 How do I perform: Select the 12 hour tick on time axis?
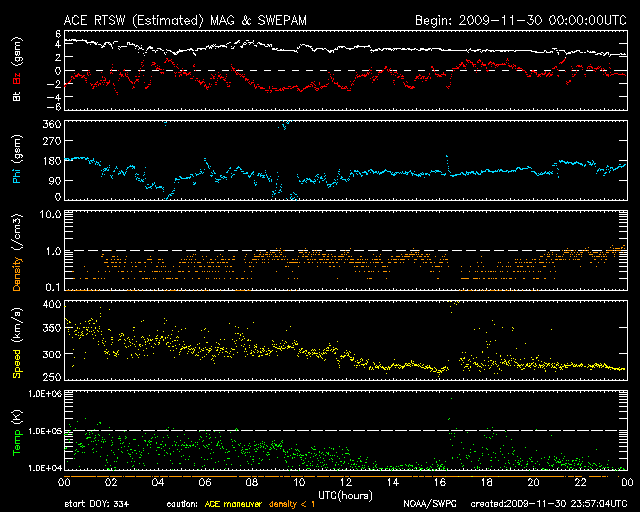(x=345, y=482)
